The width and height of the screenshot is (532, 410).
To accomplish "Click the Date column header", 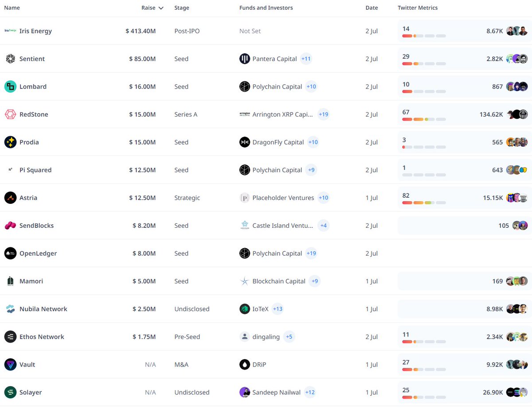I will 372,8.
